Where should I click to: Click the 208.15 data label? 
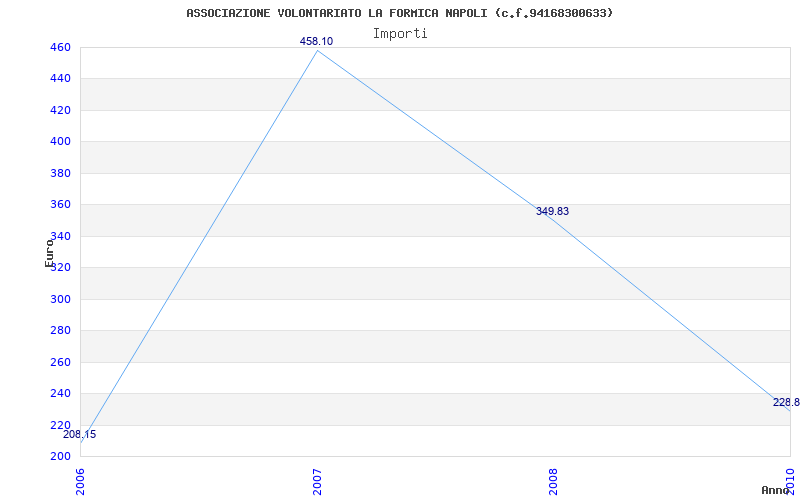pyautogui.click(x=79, y=434)
